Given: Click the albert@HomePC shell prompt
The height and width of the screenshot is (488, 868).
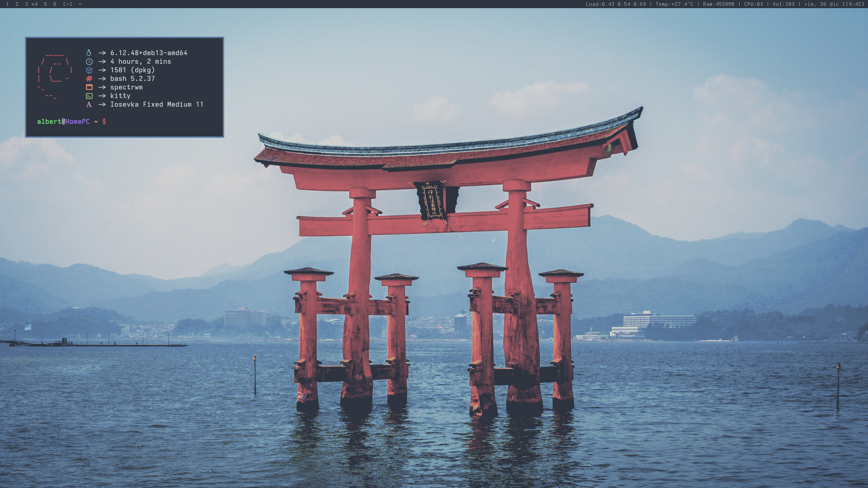Looking at the screenshot, I should 63,122.
